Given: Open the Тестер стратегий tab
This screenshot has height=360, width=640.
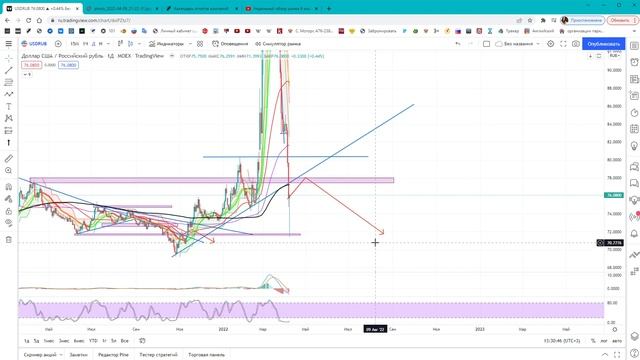Looking at the screenshot, I should coord(158,355).
